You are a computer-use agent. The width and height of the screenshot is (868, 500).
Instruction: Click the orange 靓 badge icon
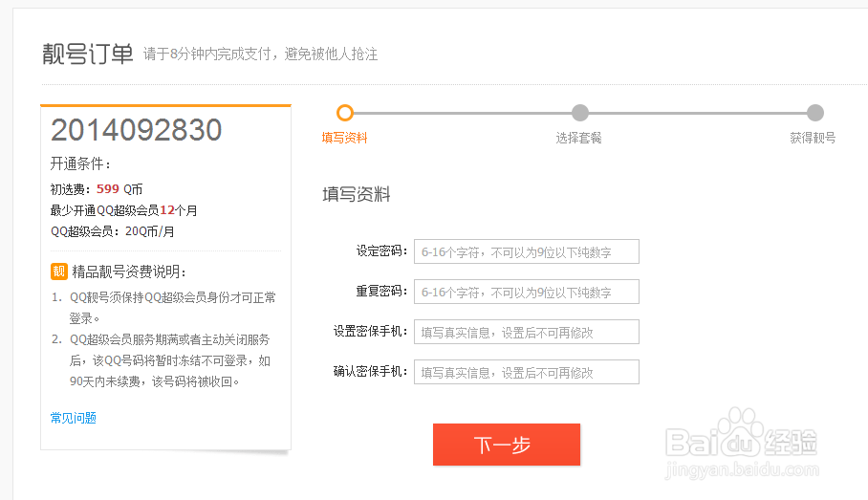pyautogui.click(x=59, y=272)
